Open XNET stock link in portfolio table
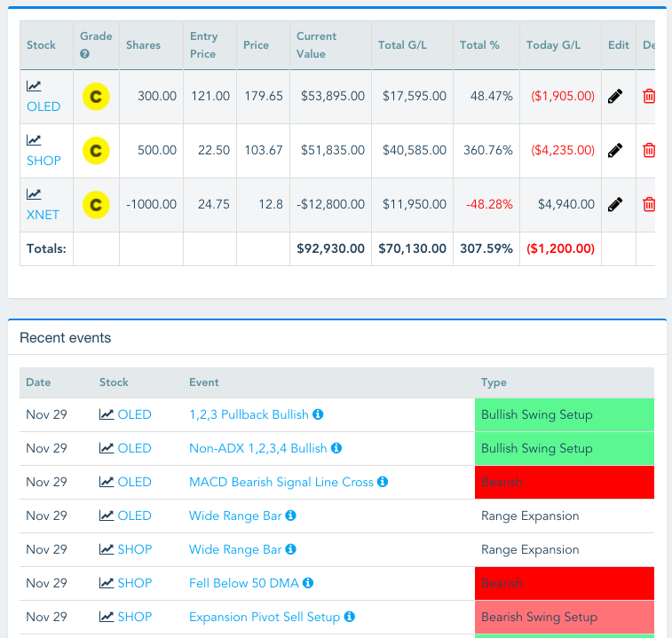This screenshot has height=638, width=672. (43, 215)
